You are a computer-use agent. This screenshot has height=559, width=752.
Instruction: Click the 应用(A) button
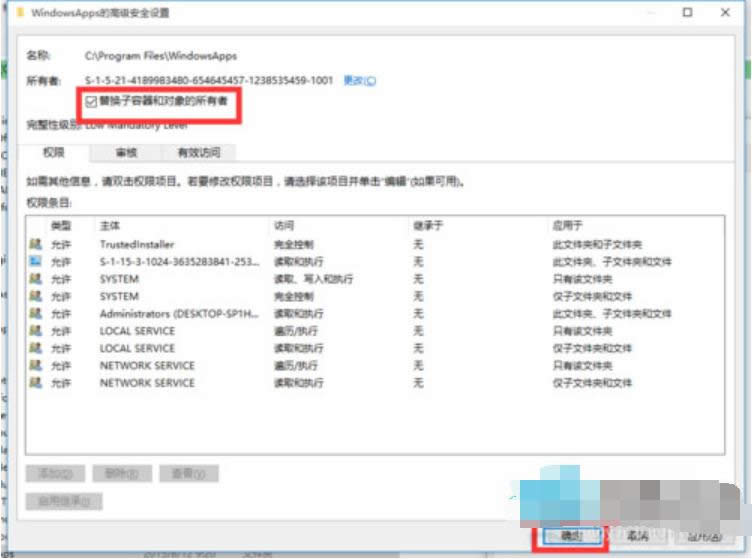click(x=704, y=536)
